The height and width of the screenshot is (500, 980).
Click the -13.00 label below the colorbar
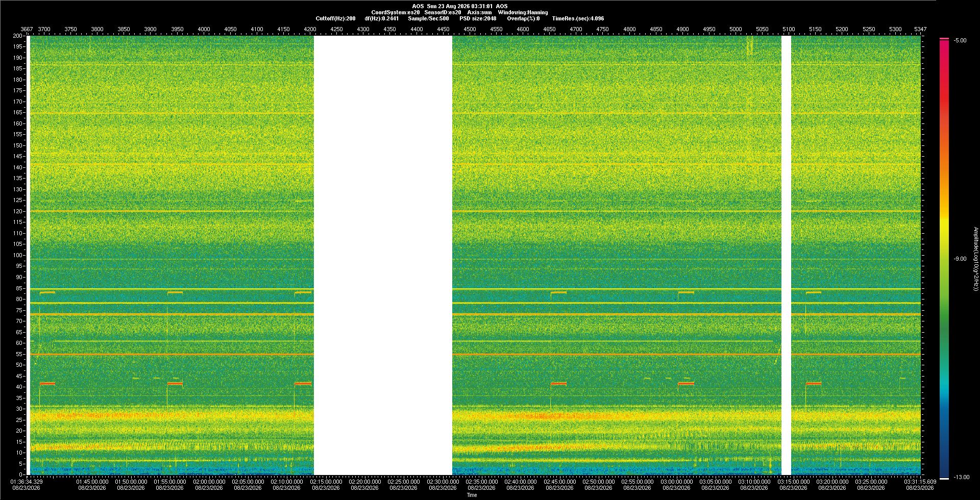[962, 477]
